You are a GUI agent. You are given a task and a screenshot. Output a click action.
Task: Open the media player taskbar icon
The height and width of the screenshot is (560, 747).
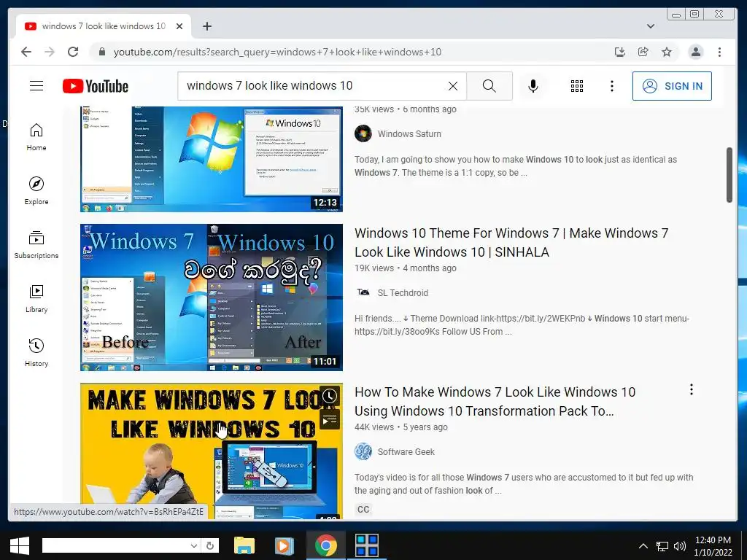click(285, 545)
